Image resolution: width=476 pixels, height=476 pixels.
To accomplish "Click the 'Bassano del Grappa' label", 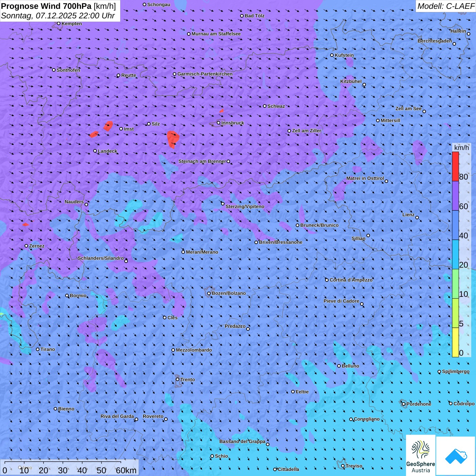I will coord(242,441).
